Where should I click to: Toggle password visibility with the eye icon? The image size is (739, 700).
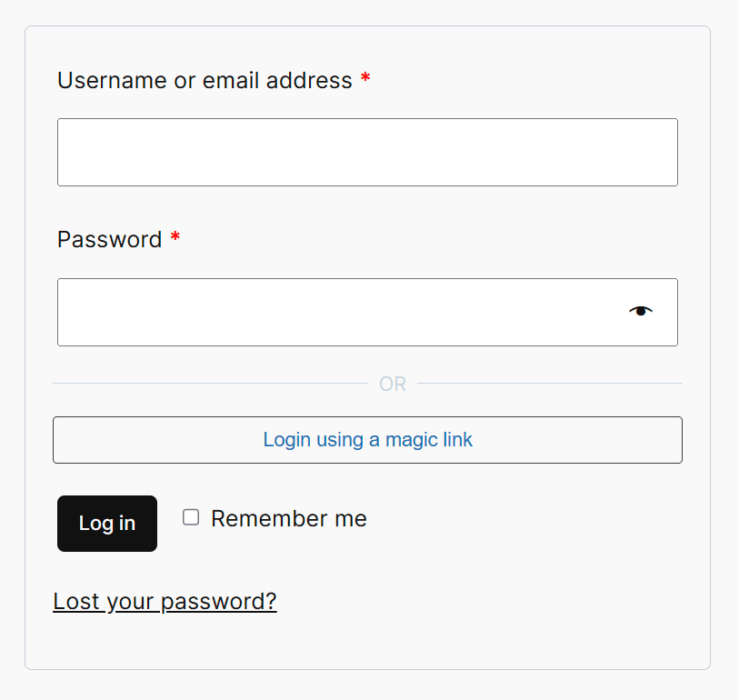(x=640, y=311)
